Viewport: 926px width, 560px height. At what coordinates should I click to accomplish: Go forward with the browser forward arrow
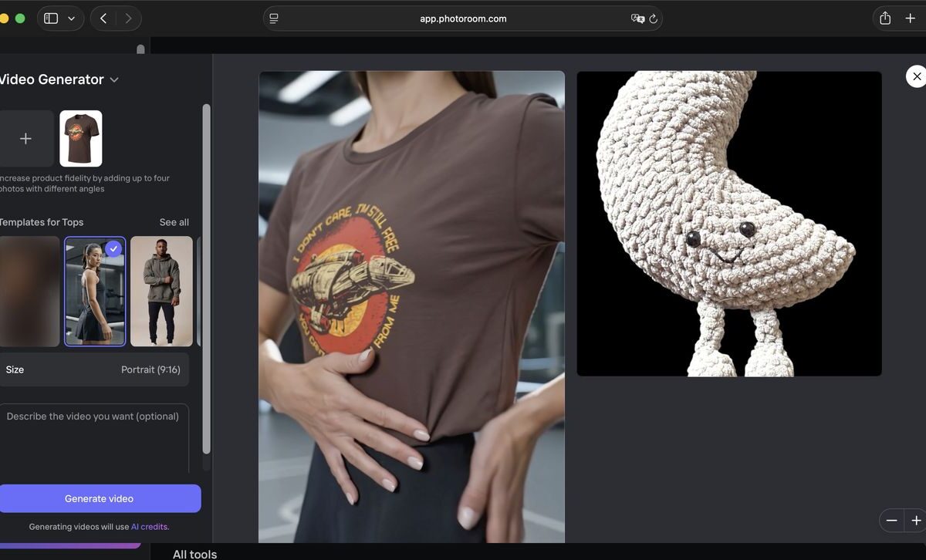[128, 19]
